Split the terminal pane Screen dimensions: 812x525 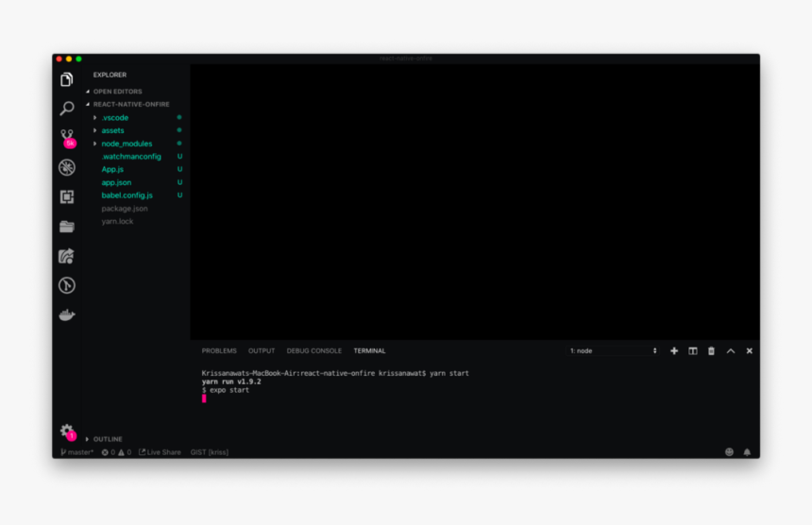[x=692, y=351]
